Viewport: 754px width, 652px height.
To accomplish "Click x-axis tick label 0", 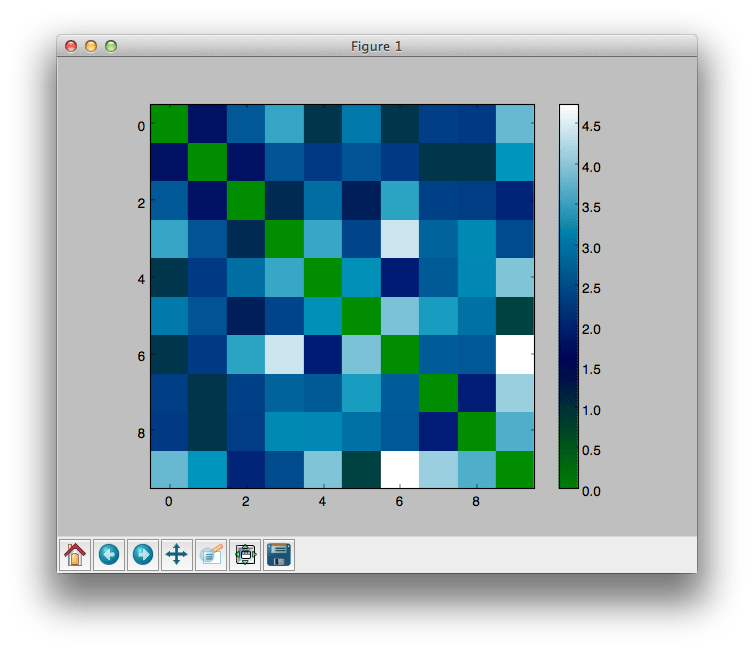I will click(169, 502).
